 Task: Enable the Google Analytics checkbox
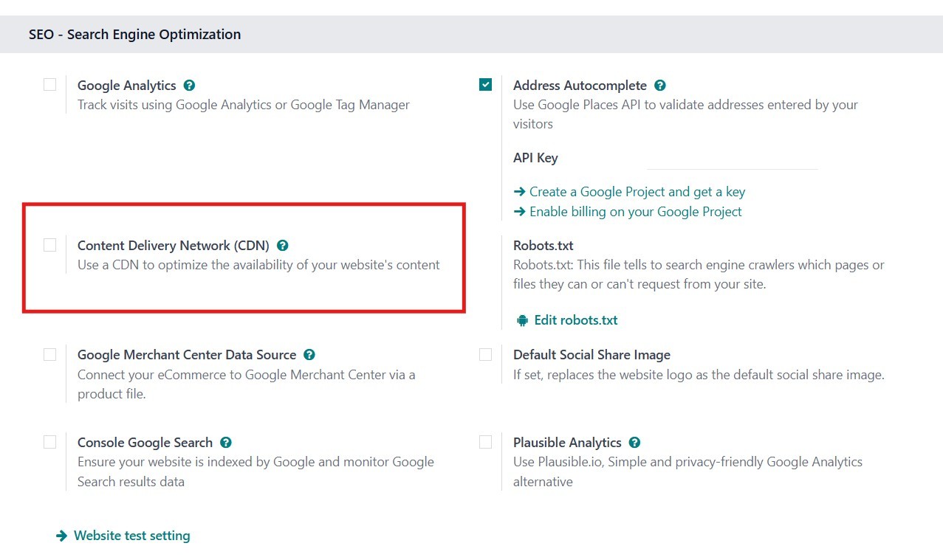[x=49, y=85]
